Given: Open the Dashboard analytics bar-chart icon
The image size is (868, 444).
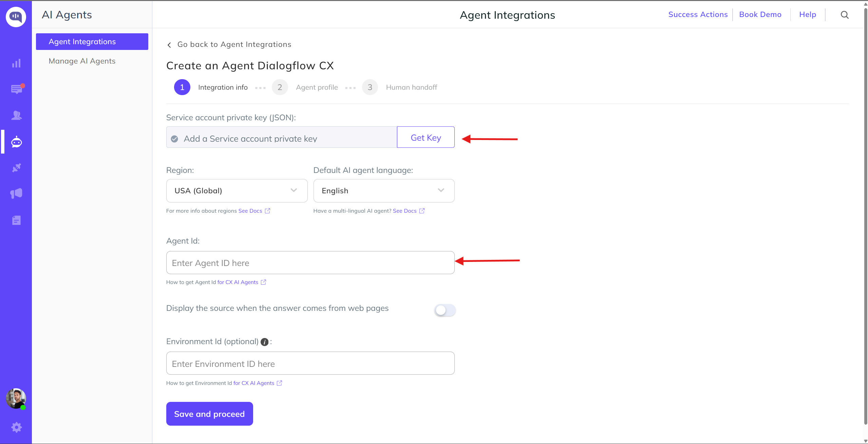Looking at the screenshot, I should 16,63.
